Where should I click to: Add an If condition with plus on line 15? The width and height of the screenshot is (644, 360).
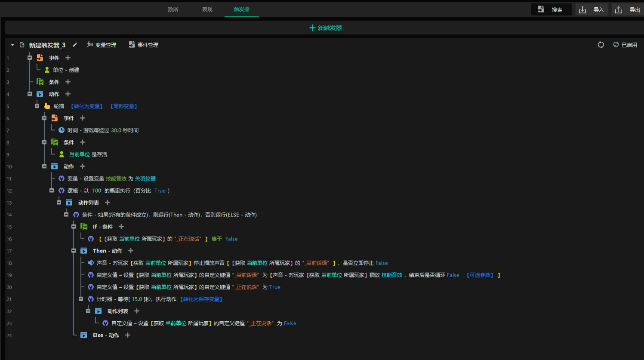(121, 226)
